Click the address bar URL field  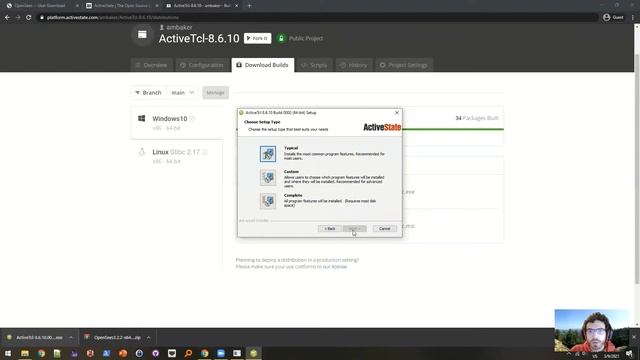[x=317, y=17]
